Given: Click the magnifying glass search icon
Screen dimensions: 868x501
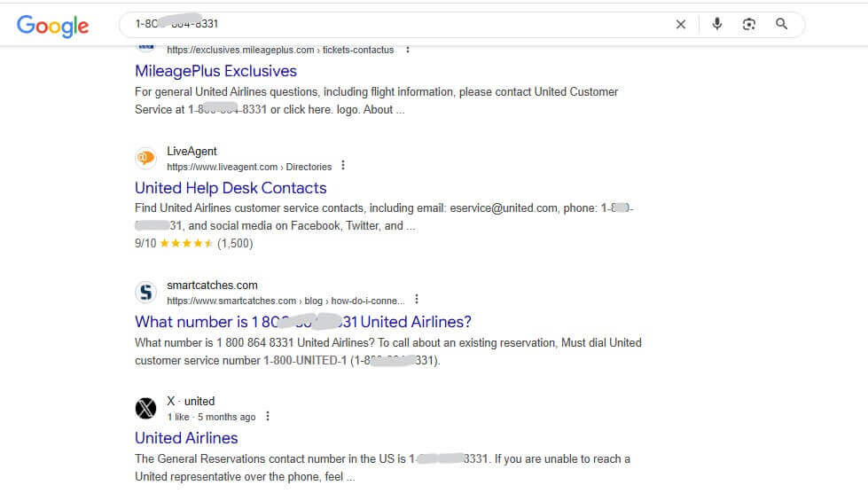Looking at the screenshot, I should pos(781,24).
